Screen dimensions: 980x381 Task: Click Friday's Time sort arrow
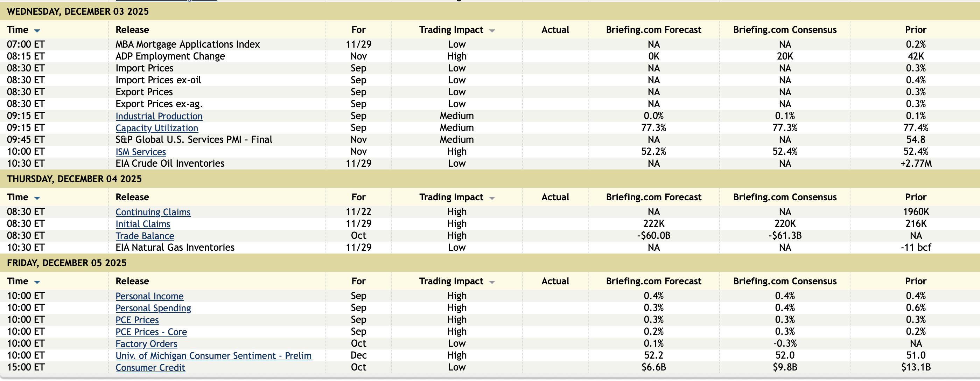tap(37, 282)
